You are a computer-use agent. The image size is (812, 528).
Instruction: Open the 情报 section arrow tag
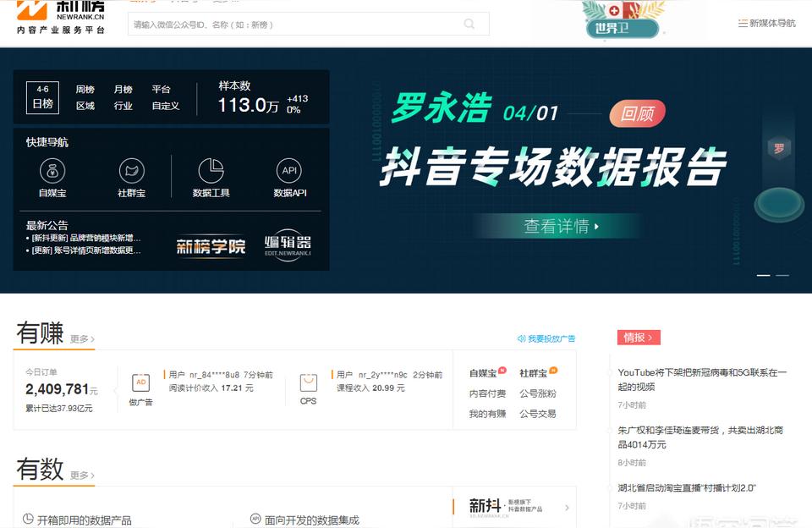(639, 338)
